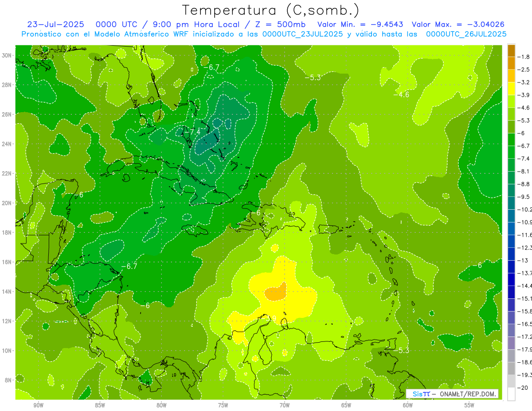Image resolution: width=532 pixels, height=411 pixels.
Task: Click the title "Temperatura (C,somb.)"
Action: pos(270,11)
